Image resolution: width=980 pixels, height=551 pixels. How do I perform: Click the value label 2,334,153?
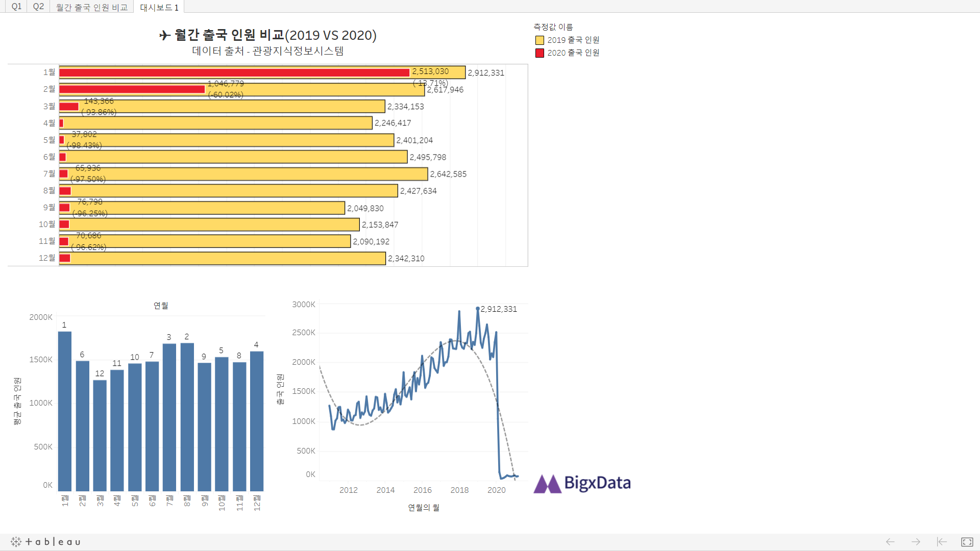click(405, 107)
